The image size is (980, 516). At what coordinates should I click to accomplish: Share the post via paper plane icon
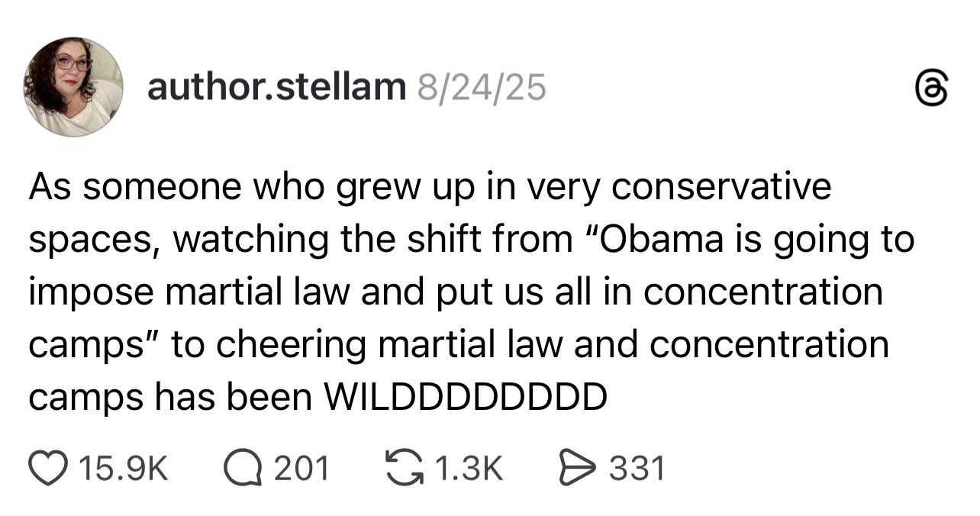tap(577, 468)
